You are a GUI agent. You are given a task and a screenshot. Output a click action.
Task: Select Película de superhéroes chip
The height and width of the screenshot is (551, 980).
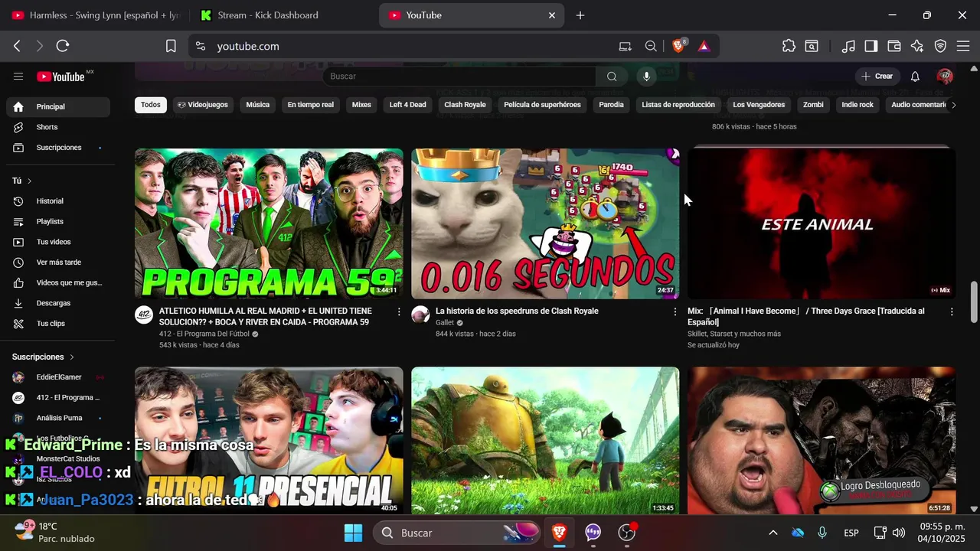[x=542, y=105]
